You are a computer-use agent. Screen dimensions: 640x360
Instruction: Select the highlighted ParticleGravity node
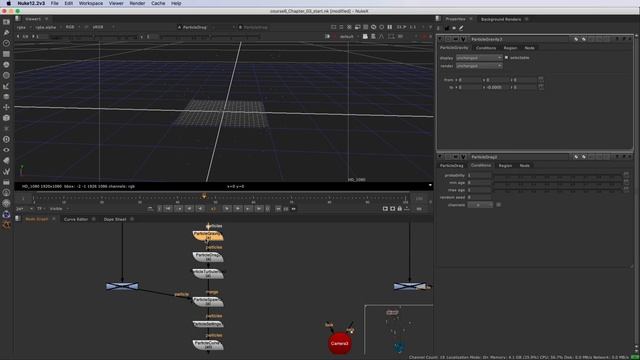coord(208,236)
